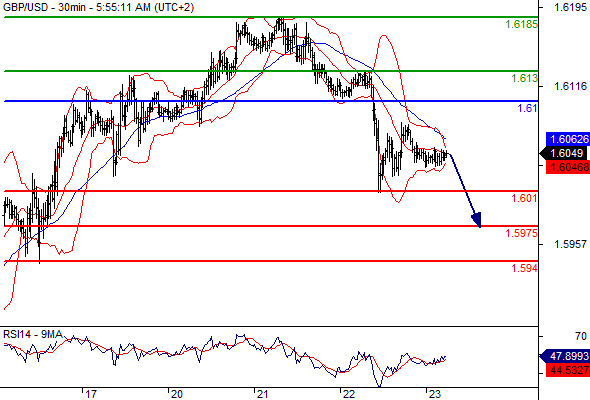Click the blue 47.8993 RSI value tag

tap(564, 356)
